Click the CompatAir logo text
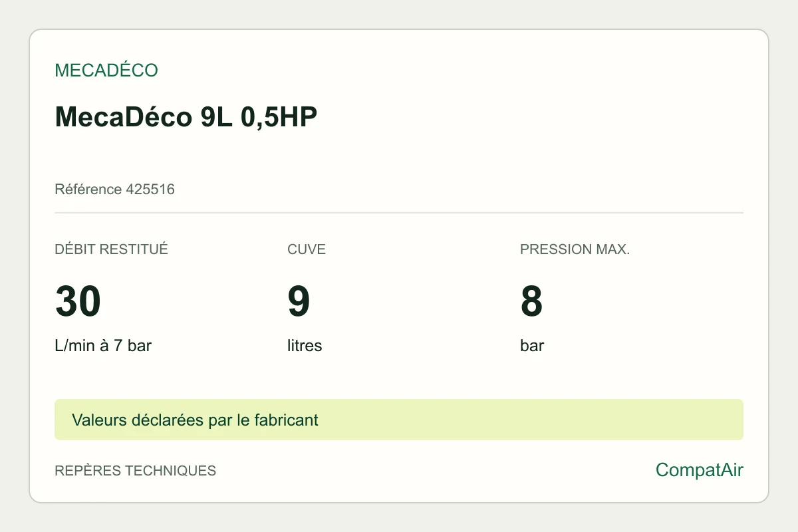 point(700,470)
